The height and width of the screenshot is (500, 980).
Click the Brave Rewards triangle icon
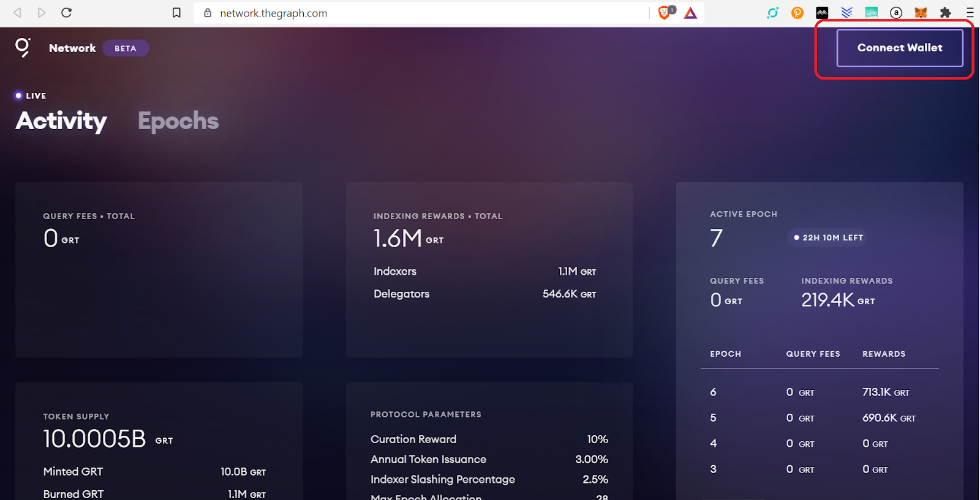pos(691,13)
